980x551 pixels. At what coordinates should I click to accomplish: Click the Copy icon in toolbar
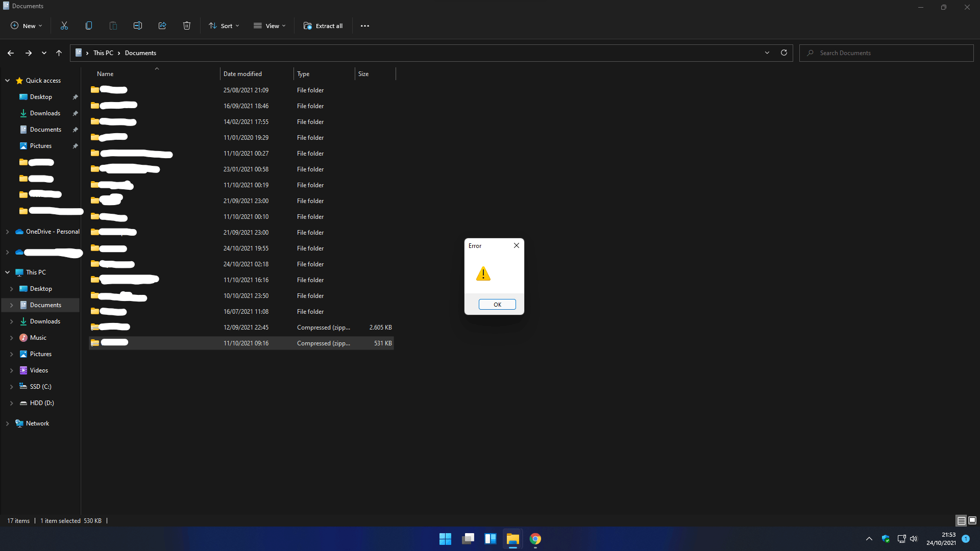point(89,26)
